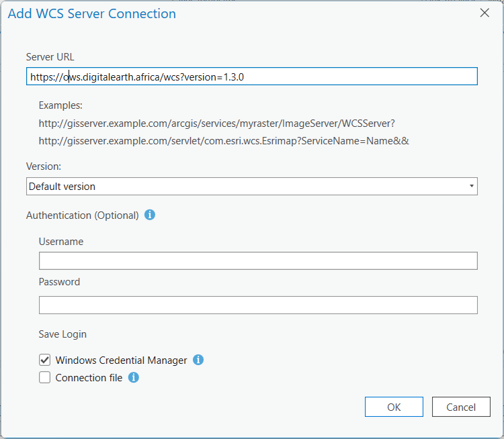Click the Password input field
The width and height of the screenshot is (504, 439).
pyautogui.click(x=258, y=305)
